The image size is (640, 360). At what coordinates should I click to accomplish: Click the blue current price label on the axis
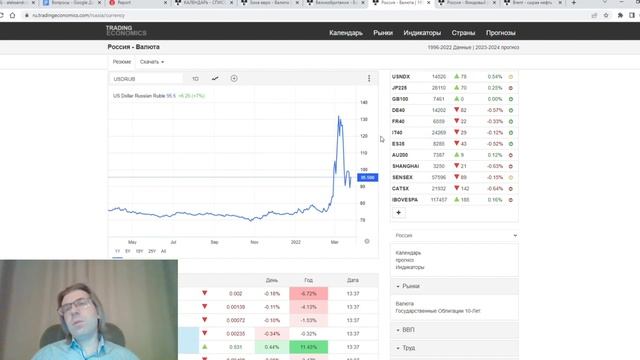[x=368, y=178]
